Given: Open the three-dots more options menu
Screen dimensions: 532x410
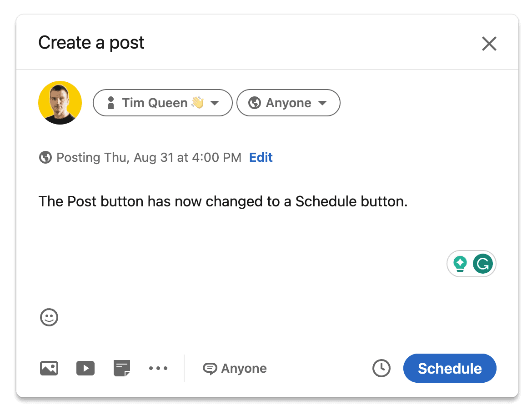Looking at the screenshot, I should (x=158, y=368).
